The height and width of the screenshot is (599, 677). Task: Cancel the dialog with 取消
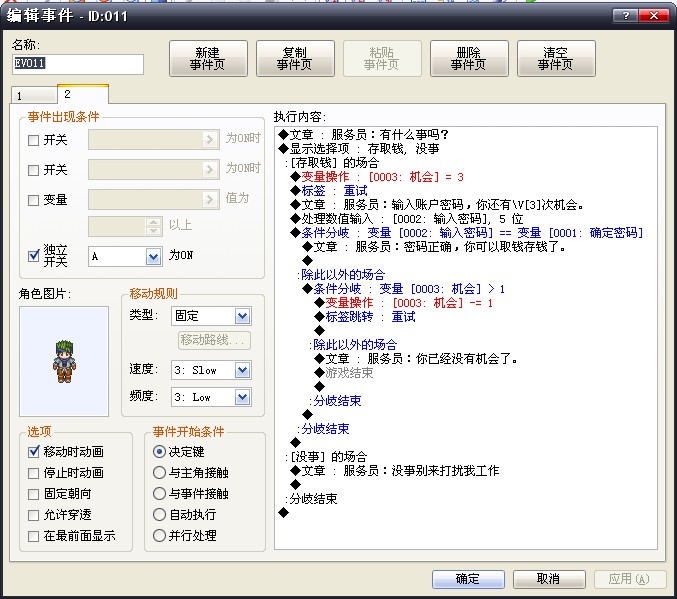pos(549,579)
